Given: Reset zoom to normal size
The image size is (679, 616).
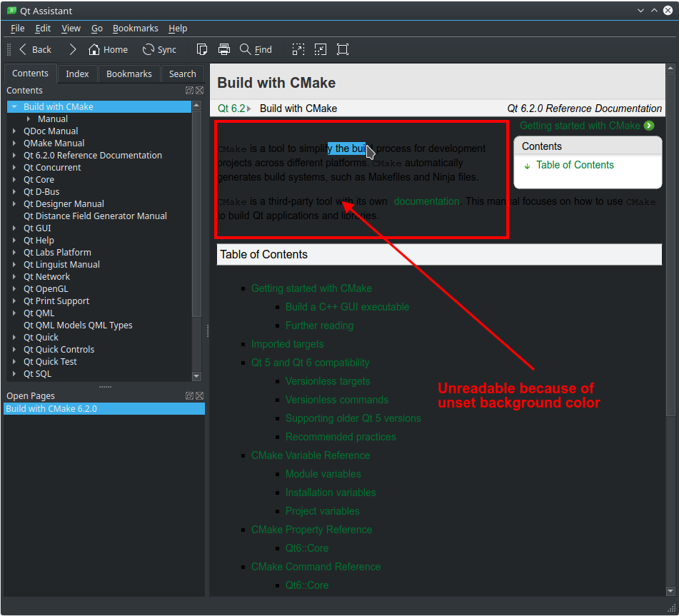Looking at the screenshot, I should (x=343, y=49).
